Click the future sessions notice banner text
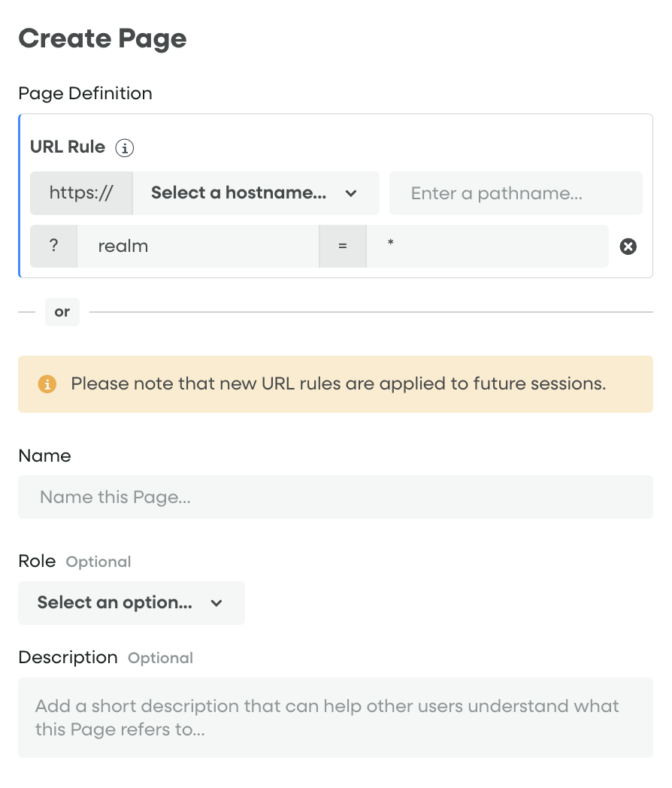This screenshot has width=672, height=788. tap(338, 384)
